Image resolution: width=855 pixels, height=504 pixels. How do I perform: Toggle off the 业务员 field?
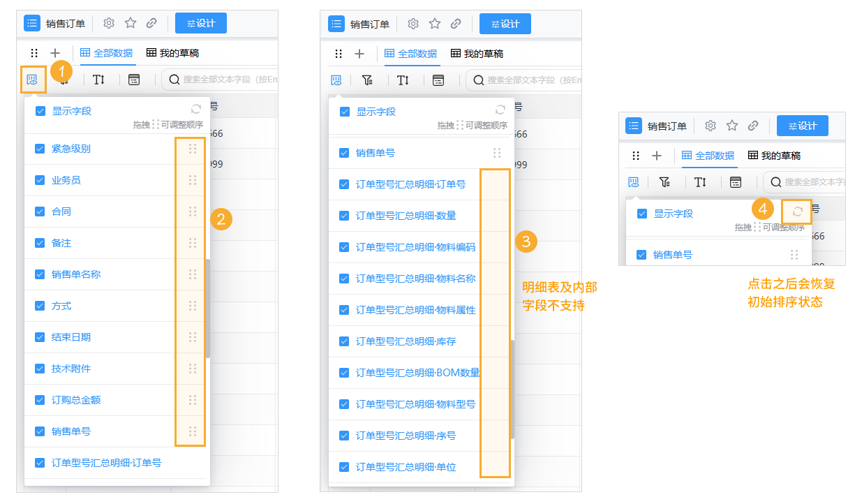pos(40,180)
